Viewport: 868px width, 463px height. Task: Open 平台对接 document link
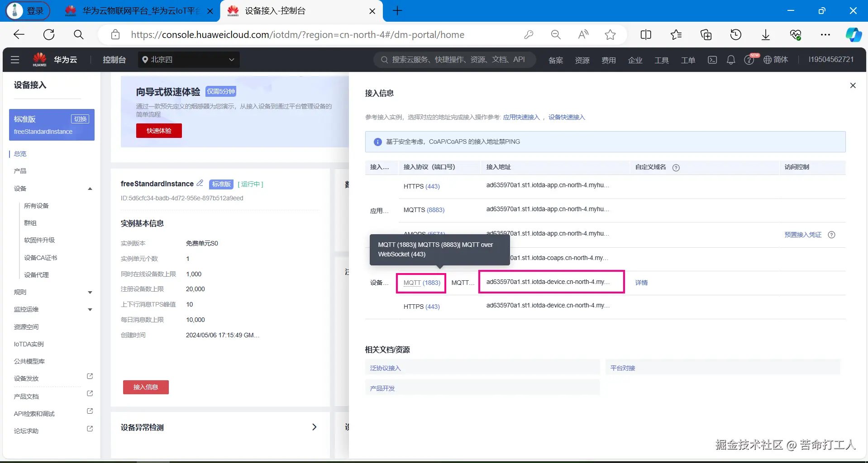pos(623,368)
